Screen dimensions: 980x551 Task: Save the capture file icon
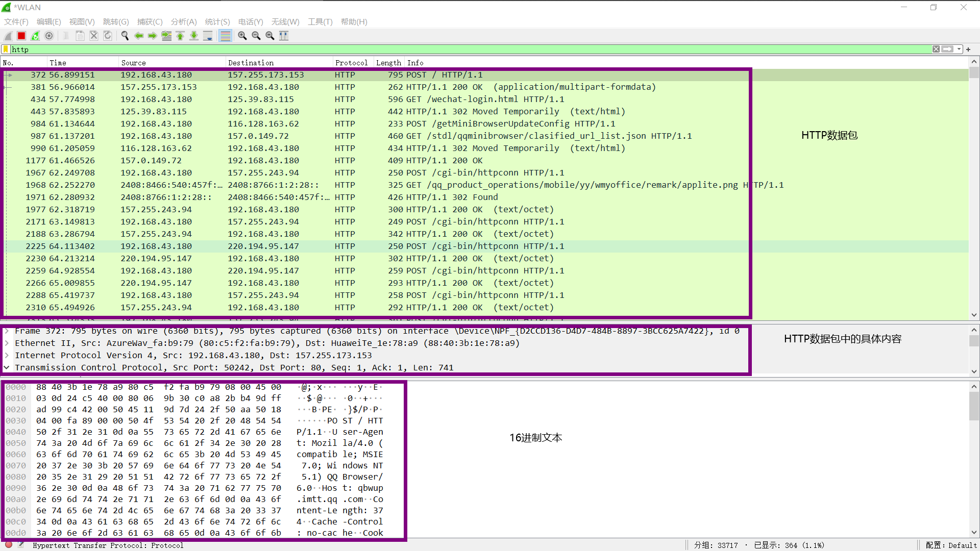pos(80,36)
